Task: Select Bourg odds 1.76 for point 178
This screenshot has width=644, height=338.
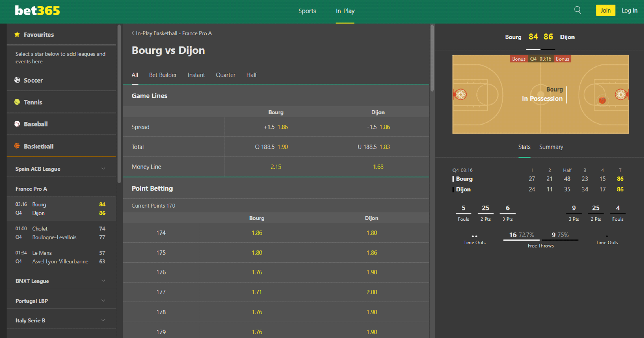Action: tap(257, 312)
